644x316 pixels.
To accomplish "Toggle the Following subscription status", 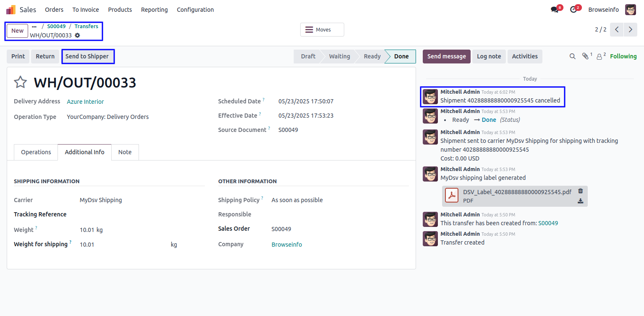I will pos(623,56).
